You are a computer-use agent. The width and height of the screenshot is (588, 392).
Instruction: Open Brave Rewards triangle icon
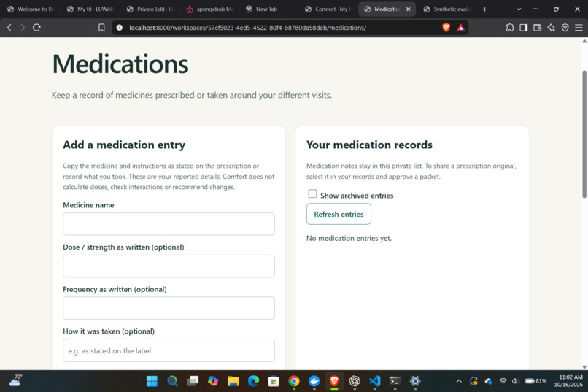pos(461,28)
